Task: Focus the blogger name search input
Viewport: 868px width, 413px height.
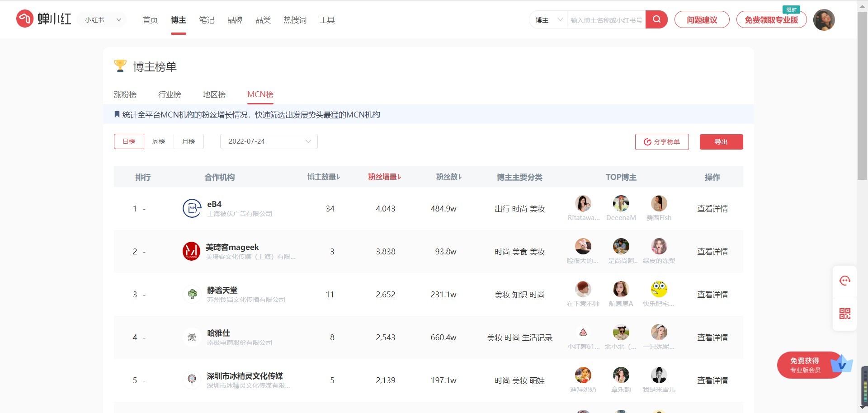Action: (x=606, y=20)
